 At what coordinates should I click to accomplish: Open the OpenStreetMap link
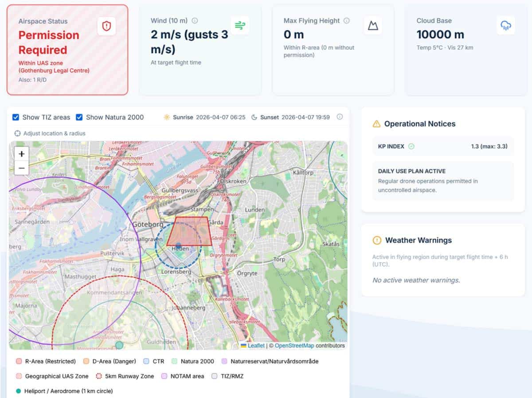(x=295, y=346)
